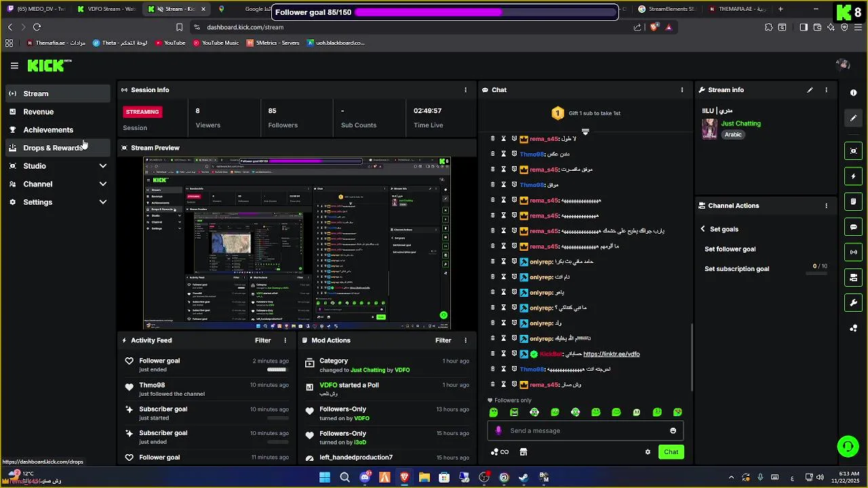The width and height of the screenshot is (868, 488).
Task: Click the Kick logo
Action: click(46, 66)
